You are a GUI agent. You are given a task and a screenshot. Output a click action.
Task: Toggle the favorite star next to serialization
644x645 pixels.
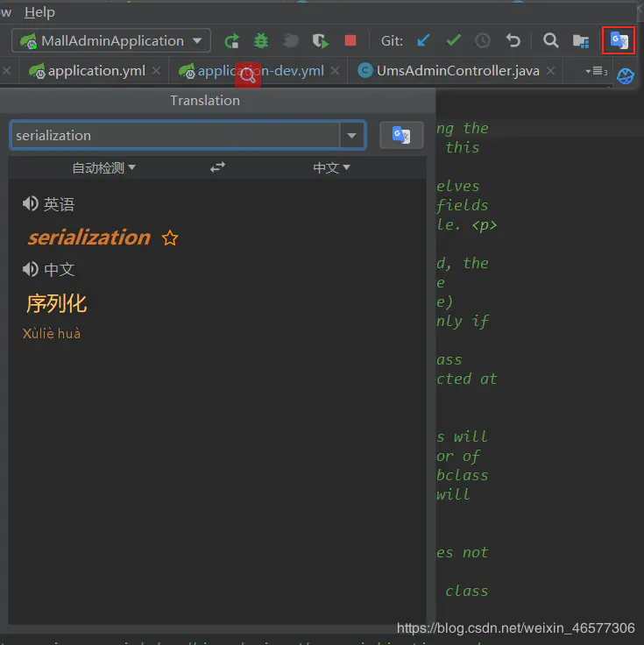(170, 238)
